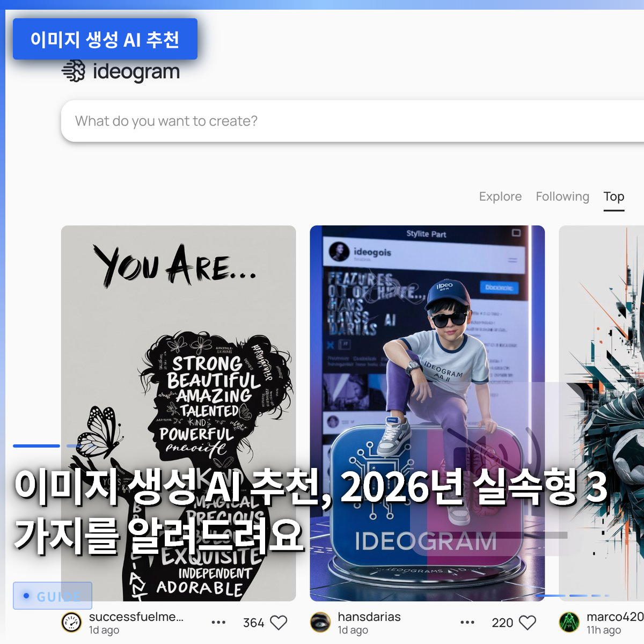Select the Top tab
This screenshot has width=644, height=644.
pos(614,196)
